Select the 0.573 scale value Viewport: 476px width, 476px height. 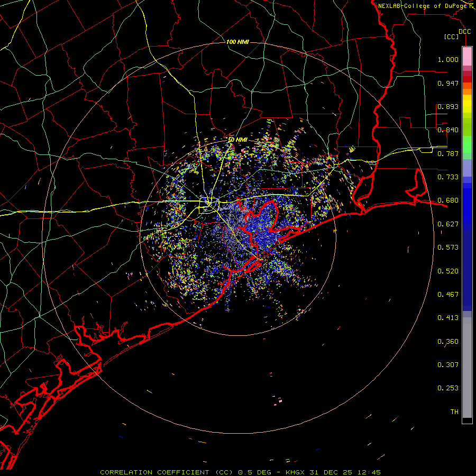[x=448, y=248]
